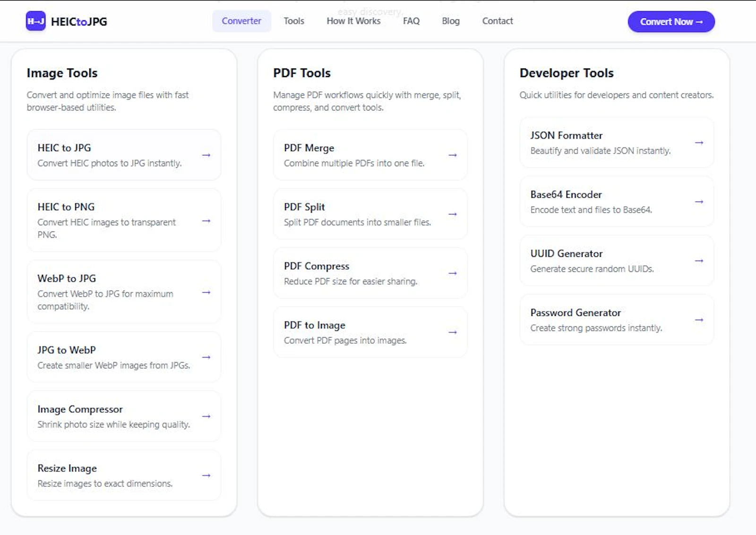Click 'Generate secure random UUIDs.' text
This screenshot has width=756, height=535.
[x=592, y=269]
